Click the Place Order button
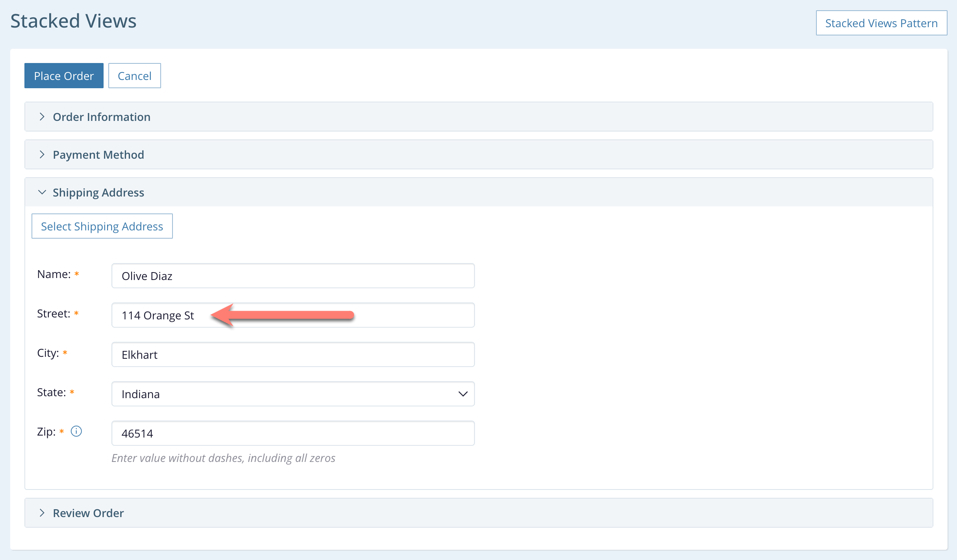957x560 pixels. point(64,76)
